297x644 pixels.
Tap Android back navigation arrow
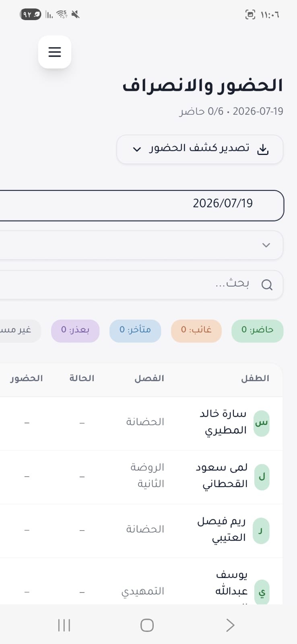(230, 625)
